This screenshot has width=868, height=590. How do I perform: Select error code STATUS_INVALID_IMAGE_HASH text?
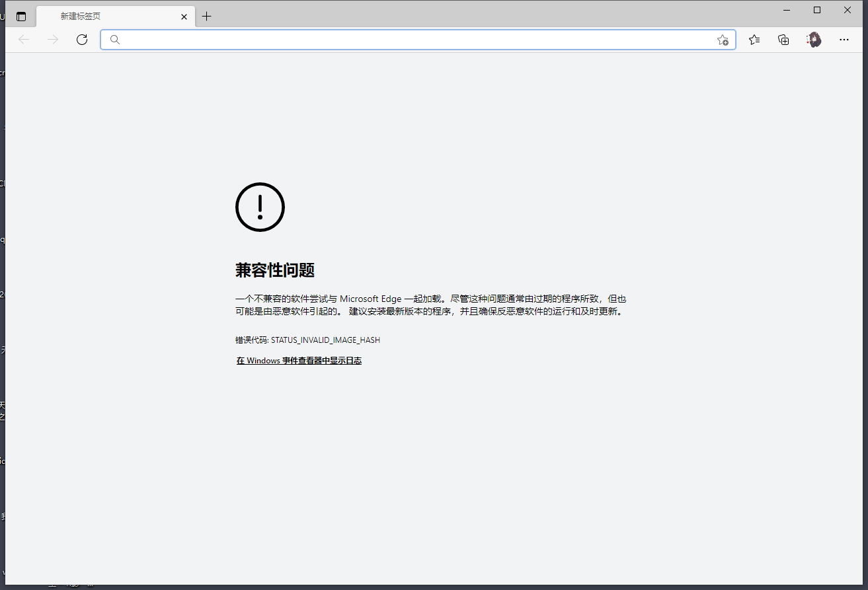tap(325, 340)
